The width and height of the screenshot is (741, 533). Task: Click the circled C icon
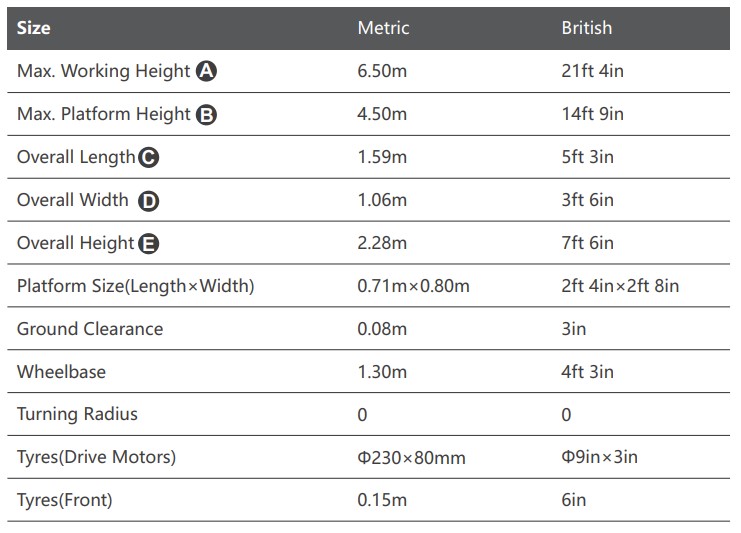(x=148, y=158)
